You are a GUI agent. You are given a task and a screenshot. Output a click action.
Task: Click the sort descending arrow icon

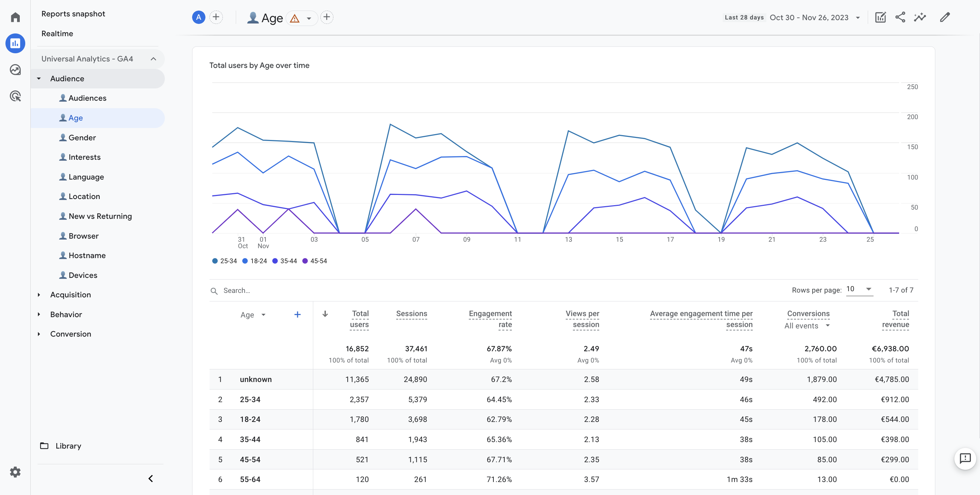tap(325, 314)
